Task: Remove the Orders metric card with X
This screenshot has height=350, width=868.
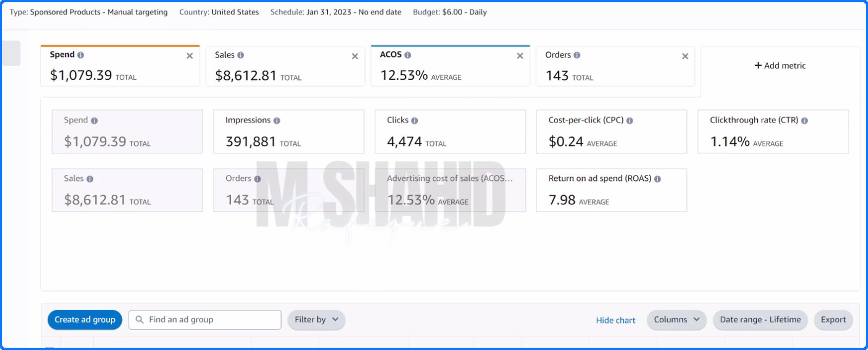Action: (x=685, y=56)
